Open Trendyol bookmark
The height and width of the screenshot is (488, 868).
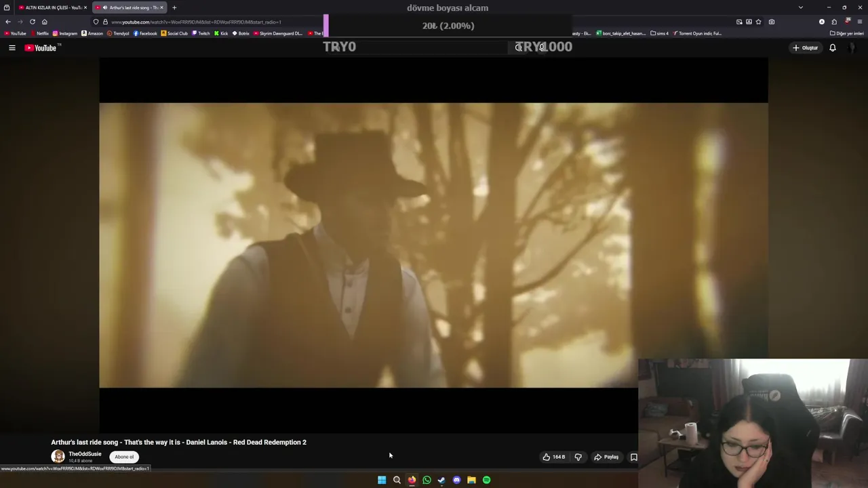click(118, 33)
